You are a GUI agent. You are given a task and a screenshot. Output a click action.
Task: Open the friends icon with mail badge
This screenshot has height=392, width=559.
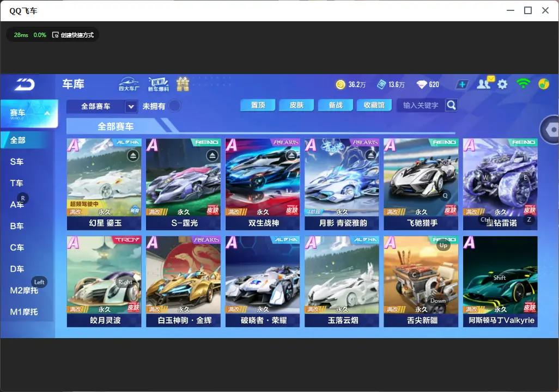coord(485,83)
